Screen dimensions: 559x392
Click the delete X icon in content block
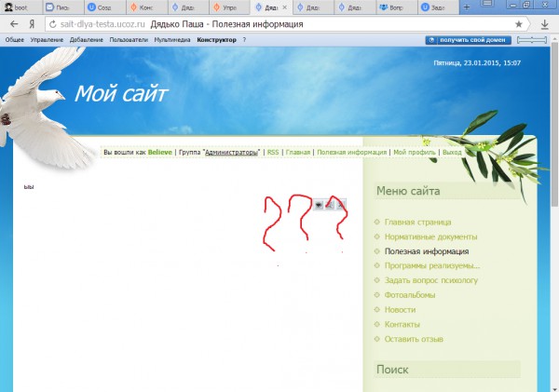[x=341, y=205]
